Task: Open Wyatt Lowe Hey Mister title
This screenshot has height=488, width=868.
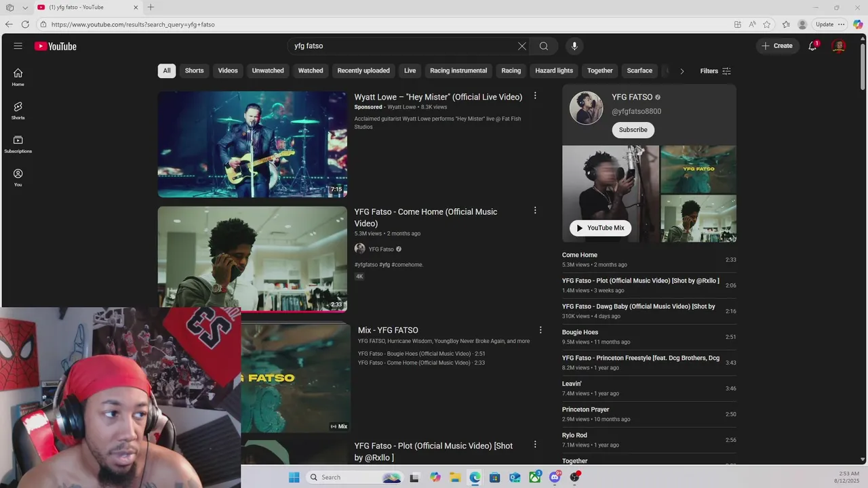Action: pyautogui.click(x=438, y=97)
